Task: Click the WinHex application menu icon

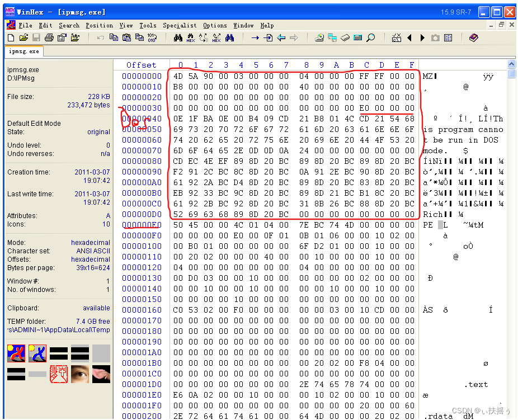Action: coord(11,25)
